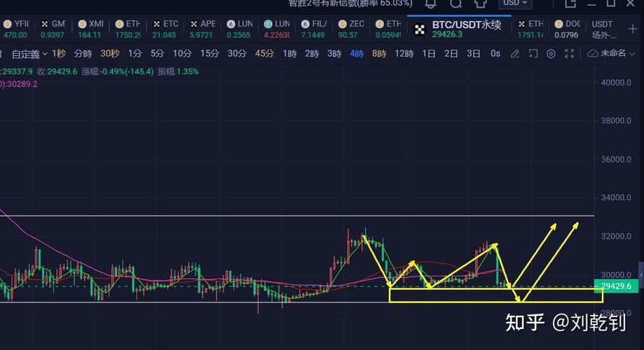Switch to the LUN 4.2263 tab
This screenshot has width=644, height=350.
click(x=277, y=29)
